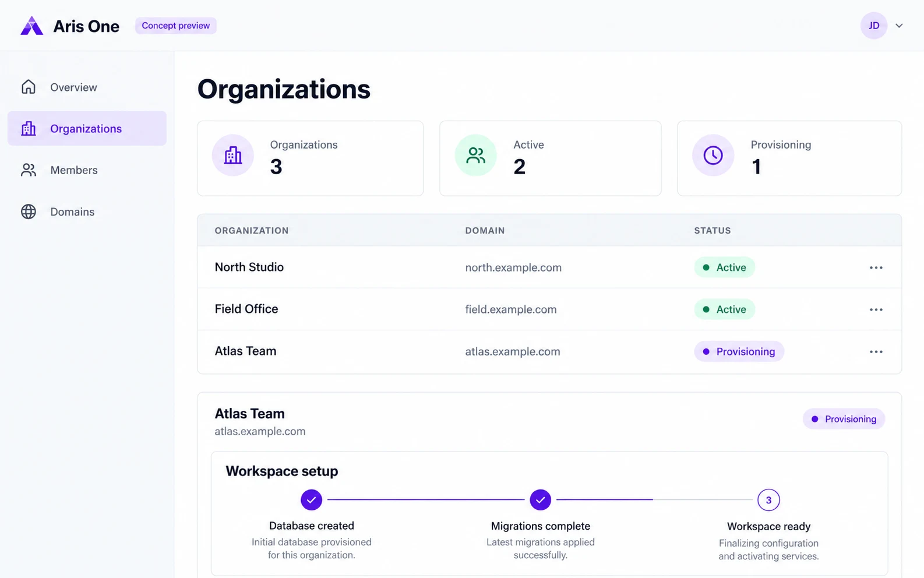Click the Migrations complete checkmark step
The image size is (924, 578).
point(541,499)
